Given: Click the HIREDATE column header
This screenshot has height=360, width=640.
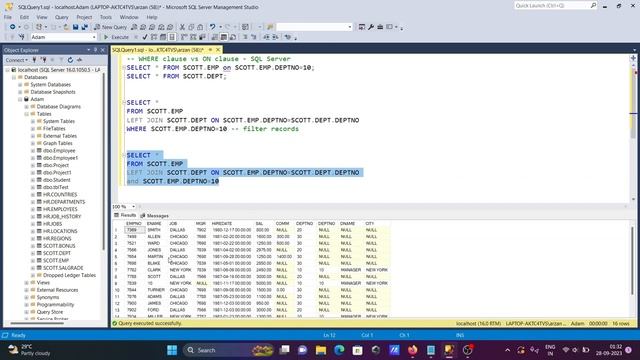Looking at the screenshot, I should coord(222,224).
